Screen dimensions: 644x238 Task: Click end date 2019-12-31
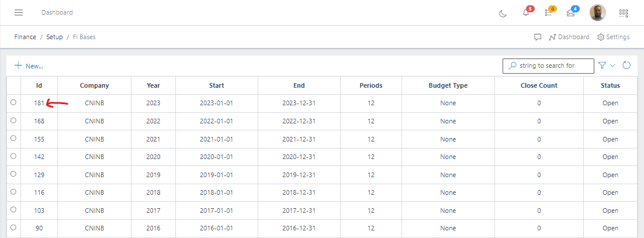click(x=299, y=175)
